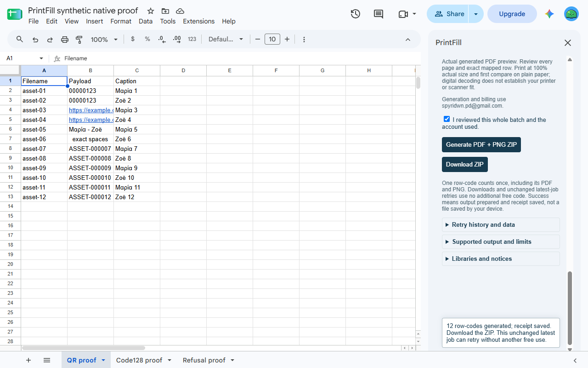The image size is (588, 368).
Task: Open the more toolbar options icon
Action: click(304, 40)
